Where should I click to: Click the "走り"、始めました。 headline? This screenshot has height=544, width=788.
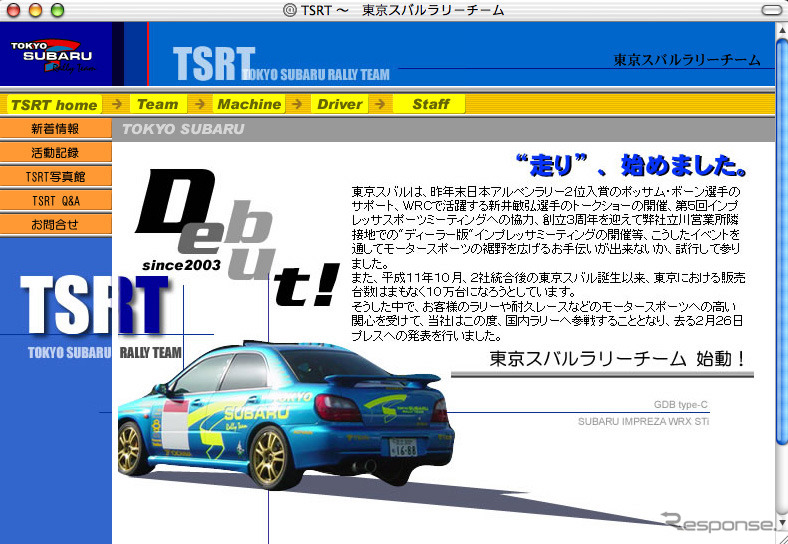[631, 165]
